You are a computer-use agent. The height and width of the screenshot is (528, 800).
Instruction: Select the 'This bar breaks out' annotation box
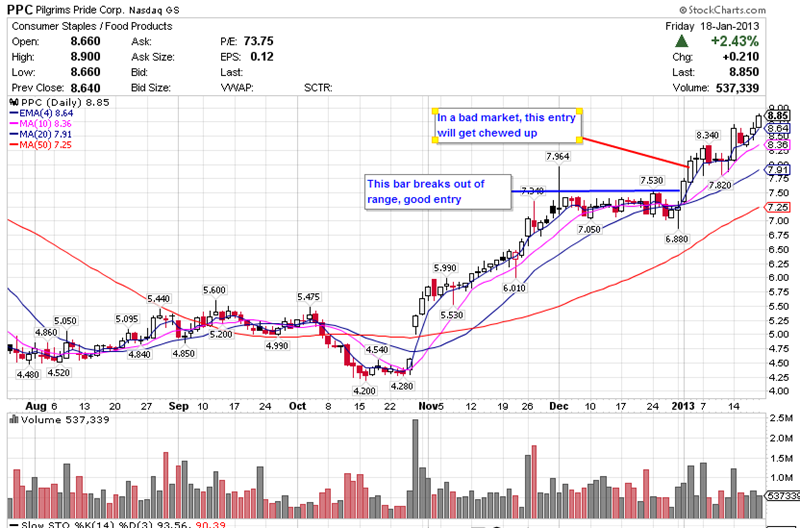(438, 192)
